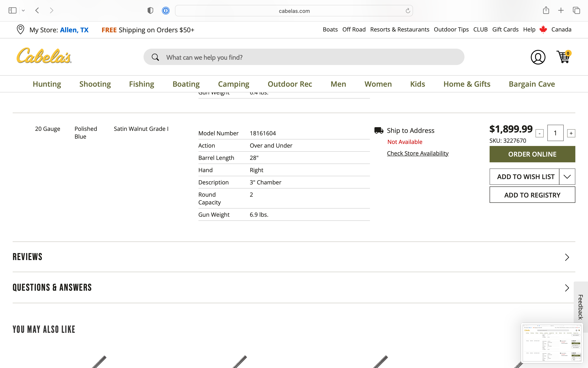The width and height of the screenshot is (588, 368).
Task: Click the Polished Blue finish text
Action: click(x=86, y=133)
